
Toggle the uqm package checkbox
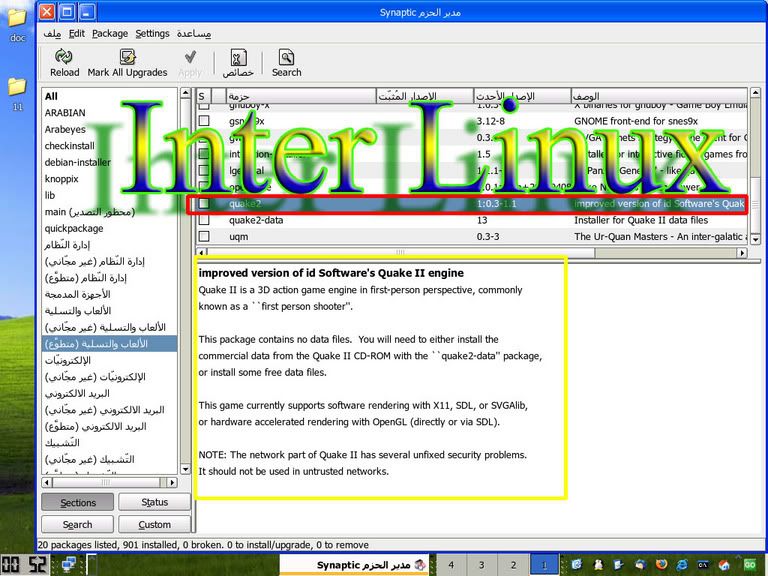tap(204, 237)
